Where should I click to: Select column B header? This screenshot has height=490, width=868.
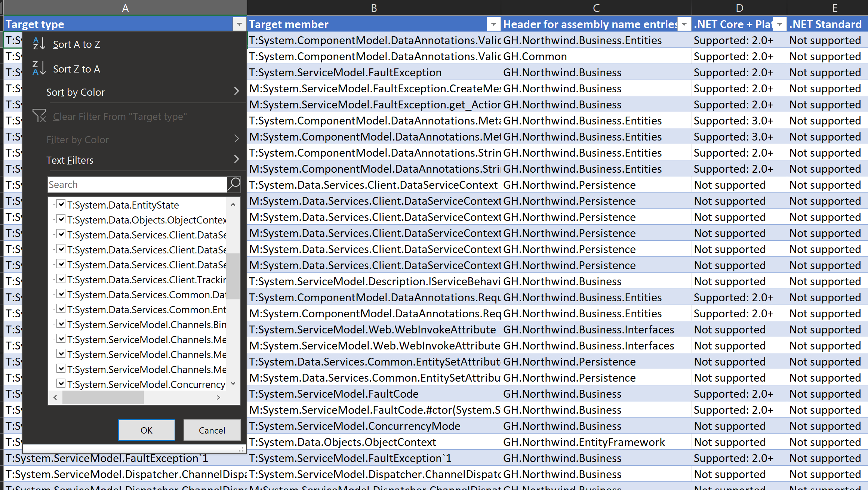374,8
